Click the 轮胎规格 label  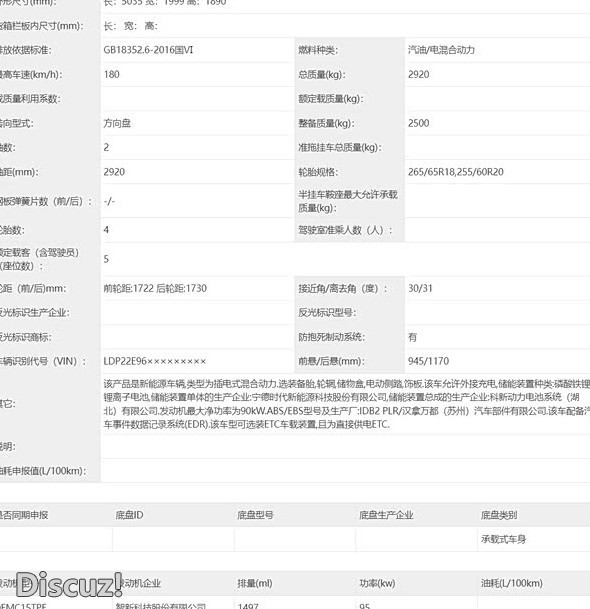pos(318,172)
